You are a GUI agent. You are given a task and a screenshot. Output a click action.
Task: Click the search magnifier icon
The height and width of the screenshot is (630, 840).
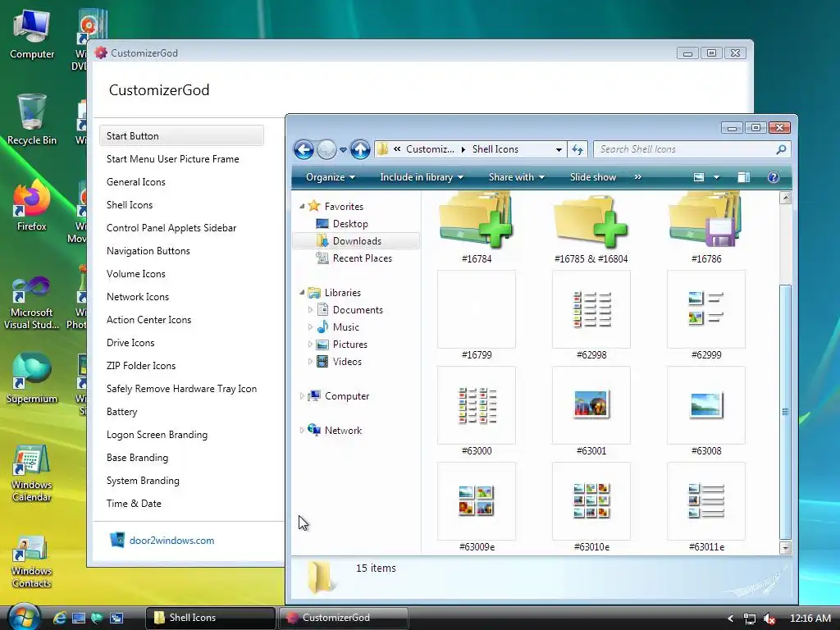coord(781,149)
